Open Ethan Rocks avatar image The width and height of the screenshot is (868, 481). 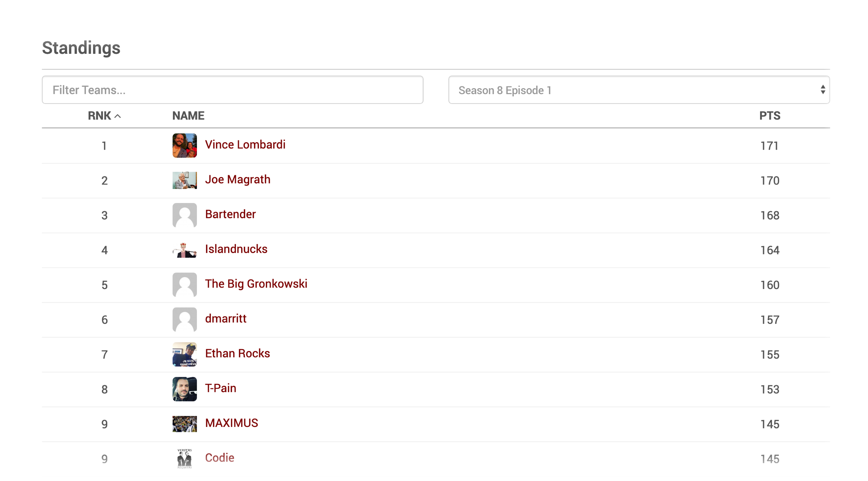[184, 354]
